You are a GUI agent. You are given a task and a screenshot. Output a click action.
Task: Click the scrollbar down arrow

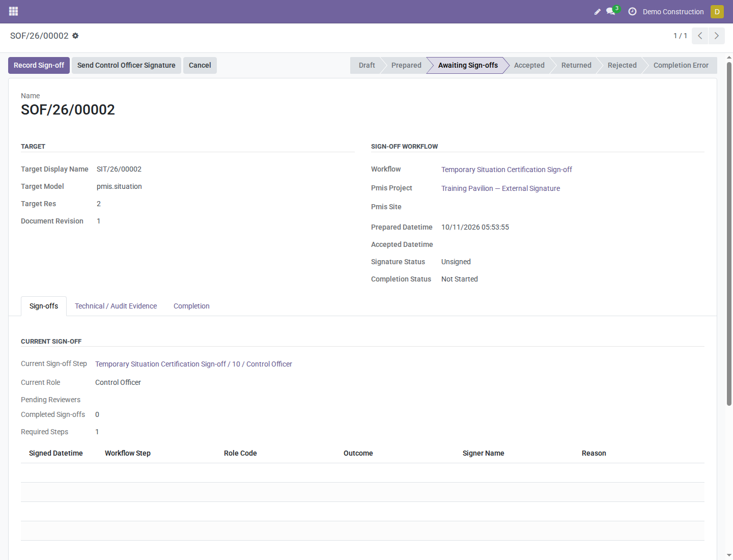point(729,555)
